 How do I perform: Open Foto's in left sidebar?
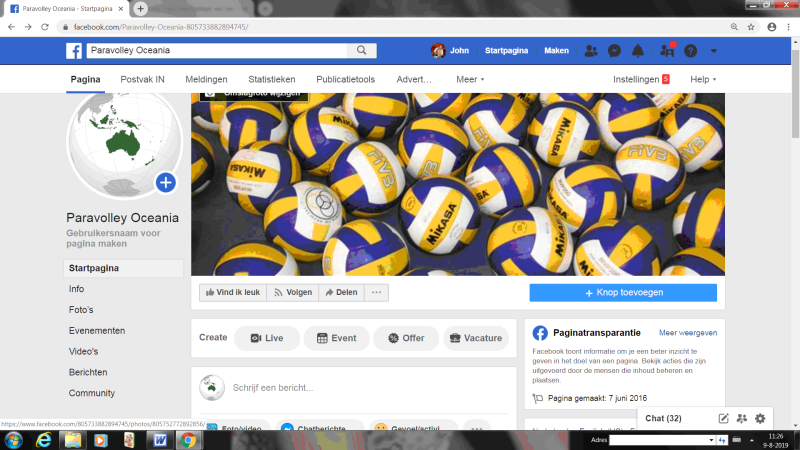pos(81,310)
